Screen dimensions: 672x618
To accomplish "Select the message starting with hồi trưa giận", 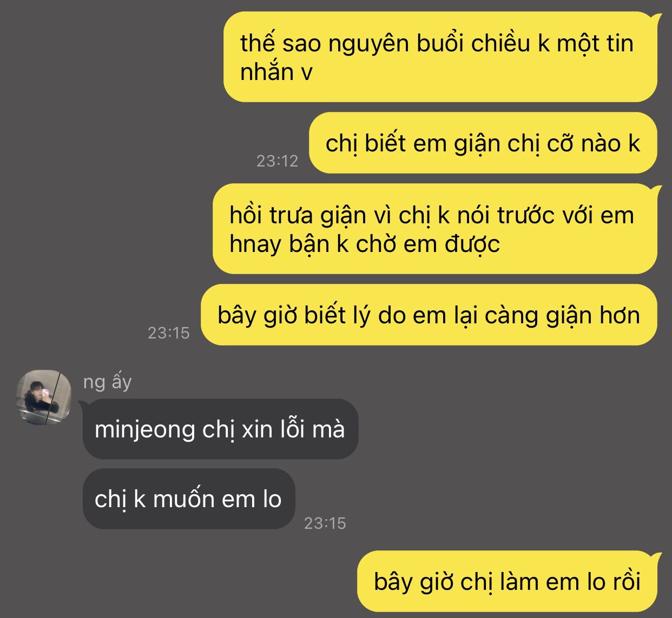I will 435,229.
